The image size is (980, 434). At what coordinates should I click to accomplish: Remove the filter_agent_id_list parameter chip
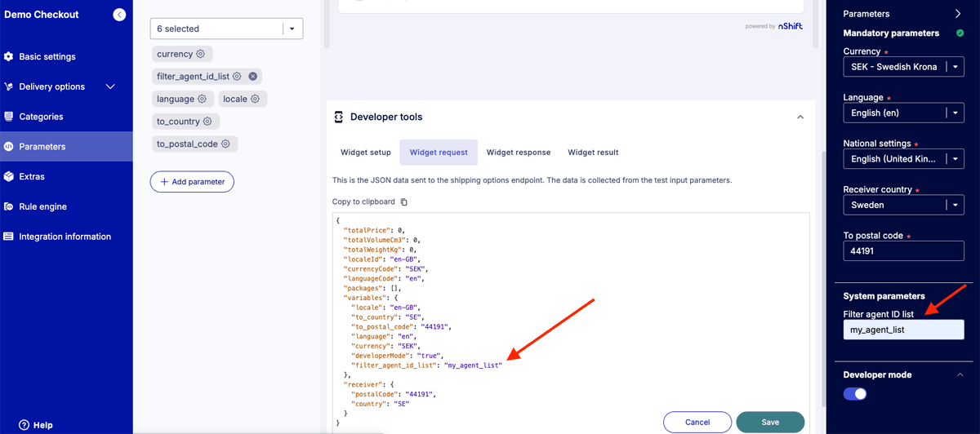(253, 77)
